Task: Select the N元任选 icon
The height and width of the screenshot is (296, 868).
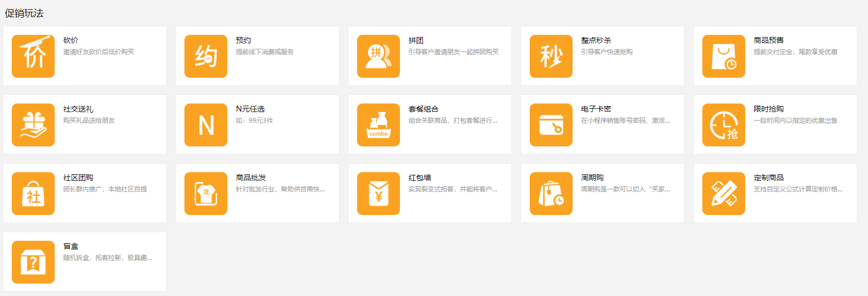Action: [206, 125]
